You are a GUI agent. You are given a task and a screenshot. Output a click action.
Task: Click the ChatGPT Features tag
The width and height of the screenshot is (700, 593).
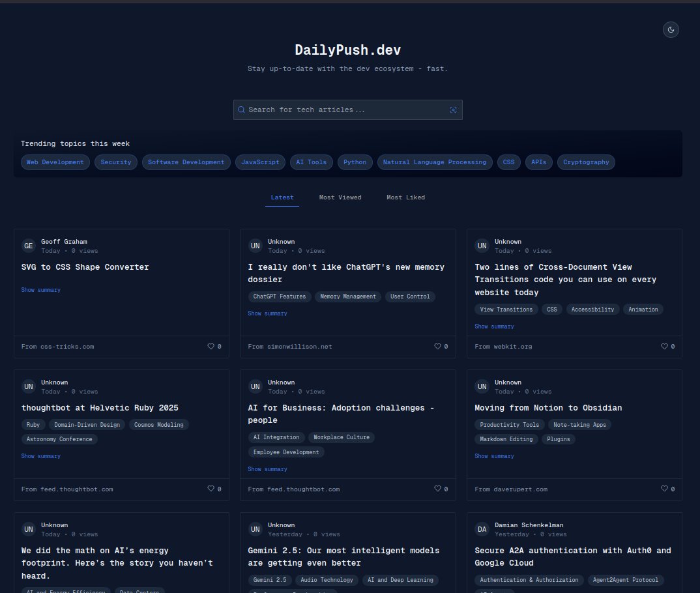click(x=280, y=296)
